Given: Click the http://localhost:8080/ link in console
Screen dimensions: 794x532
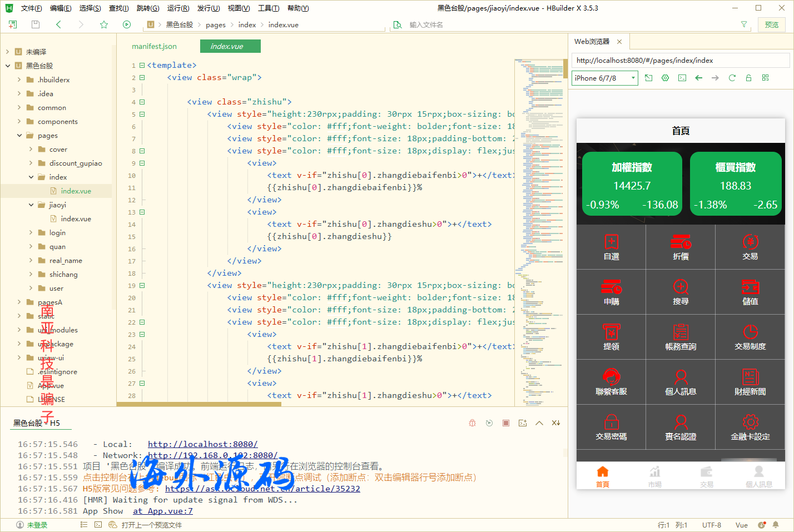Looking at the screenshot, I should tap(202, 444).
